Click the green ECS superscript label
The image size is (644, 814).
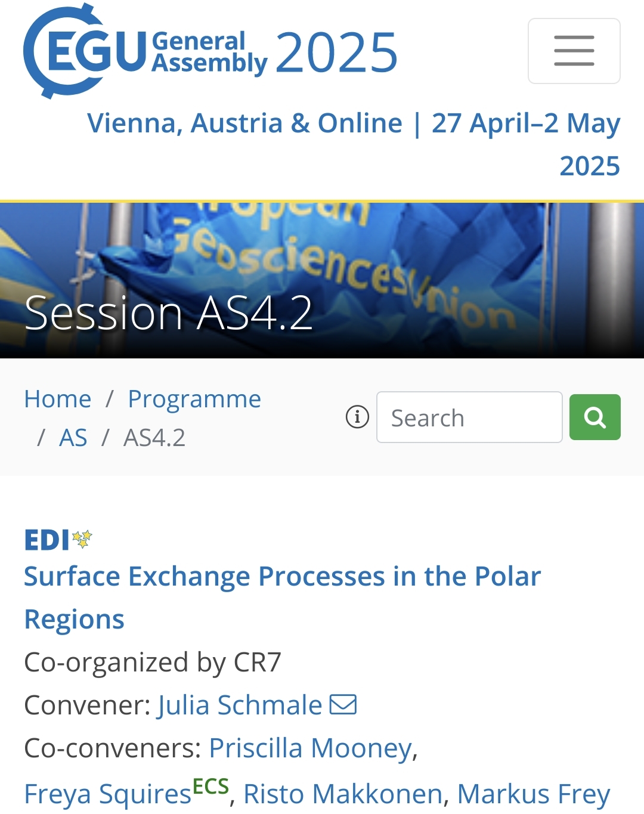[210, 787]
